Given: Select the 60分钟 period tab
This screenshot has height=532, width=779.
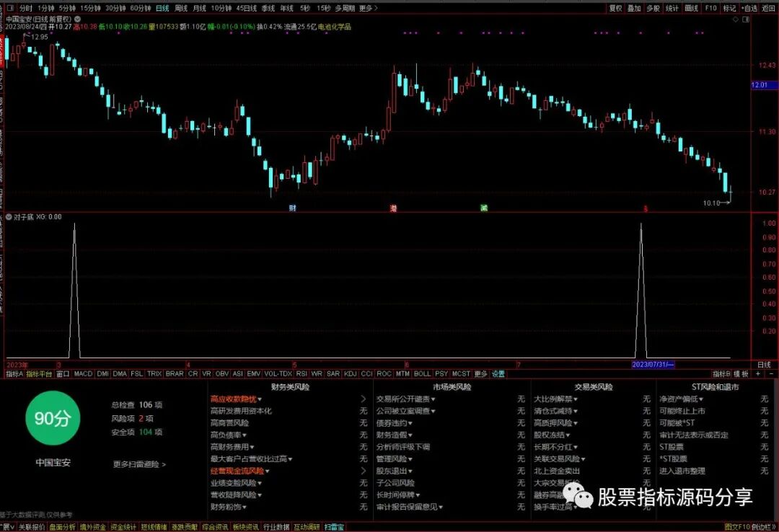Looking at the screenshot, I should coord(140,8).
